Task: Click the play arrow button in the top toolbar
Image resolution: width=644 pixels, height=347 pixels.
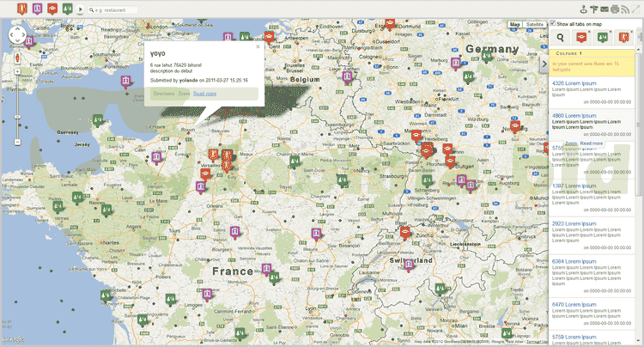Action: (81, 9)
